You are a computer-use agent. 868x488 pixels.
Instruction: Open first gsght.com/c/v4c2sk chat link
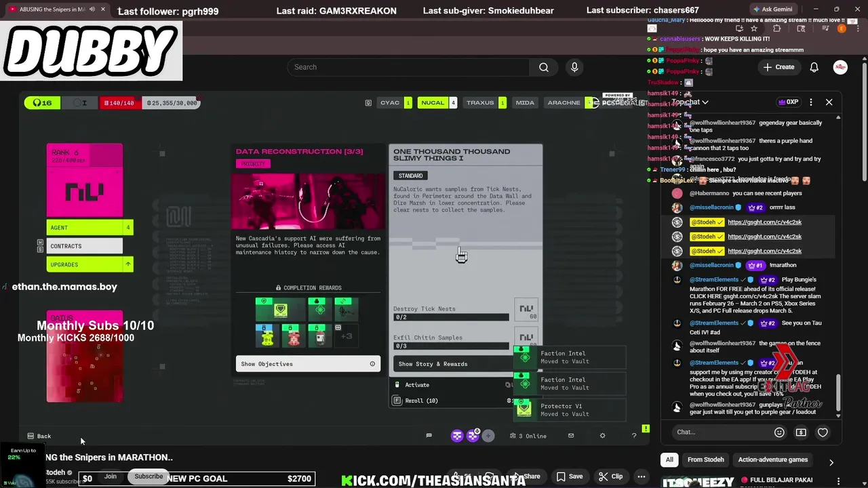pos(764,222)
